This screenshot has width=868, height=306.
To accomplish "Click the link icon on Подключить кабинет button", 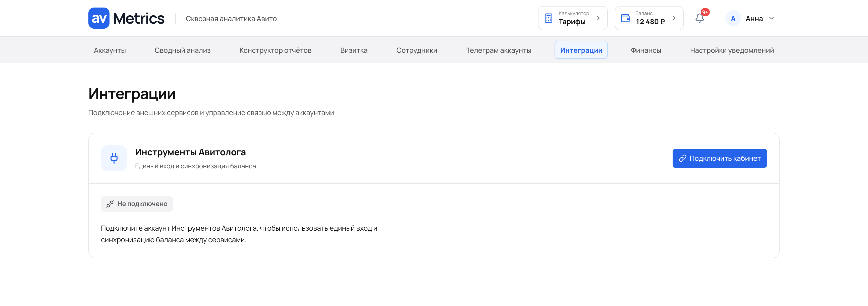I will pyautogui.click(x=682, y=158).
